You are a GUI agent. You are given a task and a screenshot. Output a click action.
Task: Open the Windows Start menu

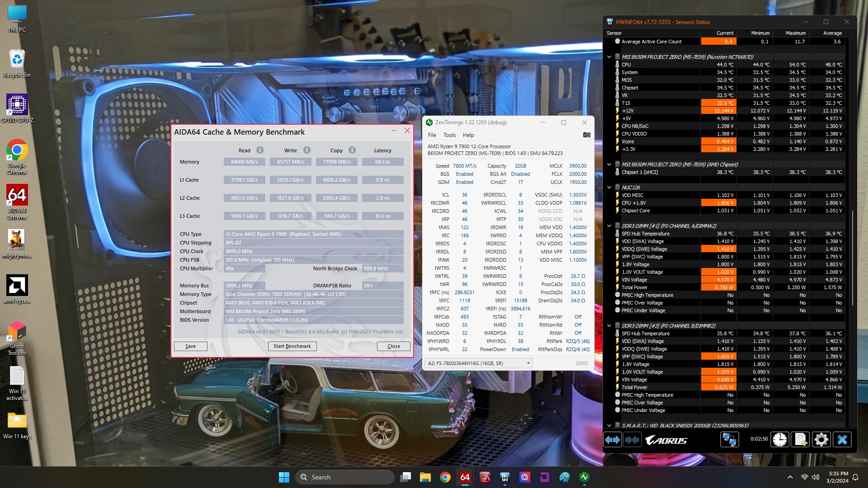click(x=284, y=477)
